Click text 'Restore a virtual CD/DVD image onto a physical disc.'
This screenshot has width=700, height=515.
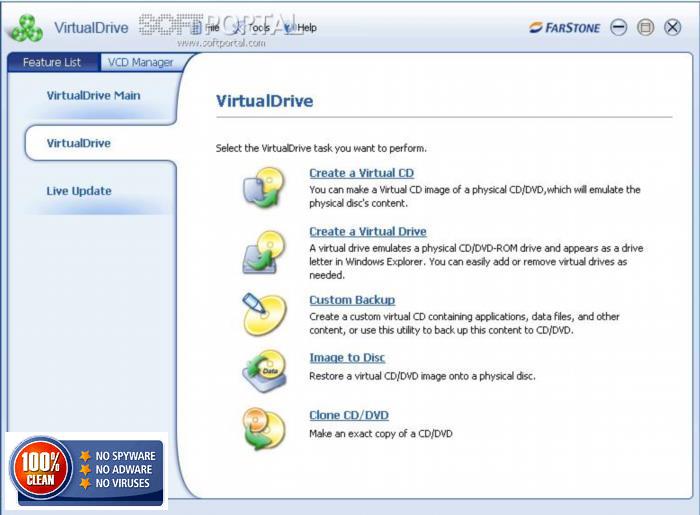[x=422, y=376]
